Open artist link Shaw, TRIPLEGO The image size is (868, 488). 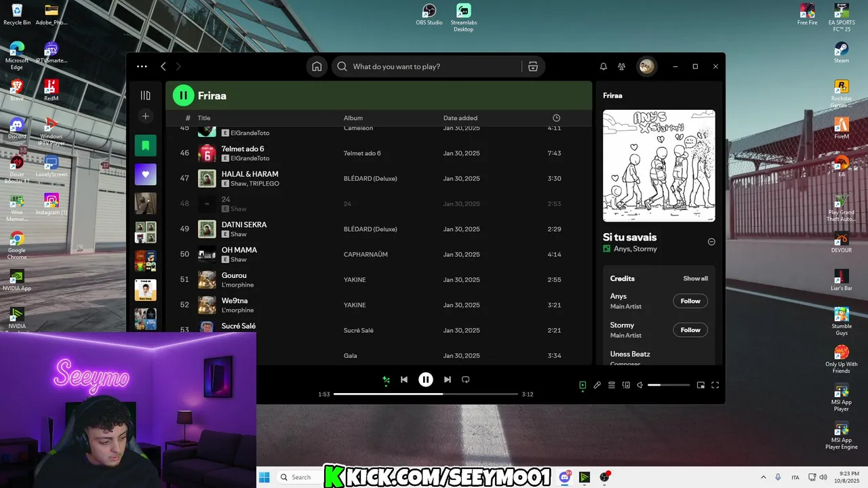pos(255,184)
